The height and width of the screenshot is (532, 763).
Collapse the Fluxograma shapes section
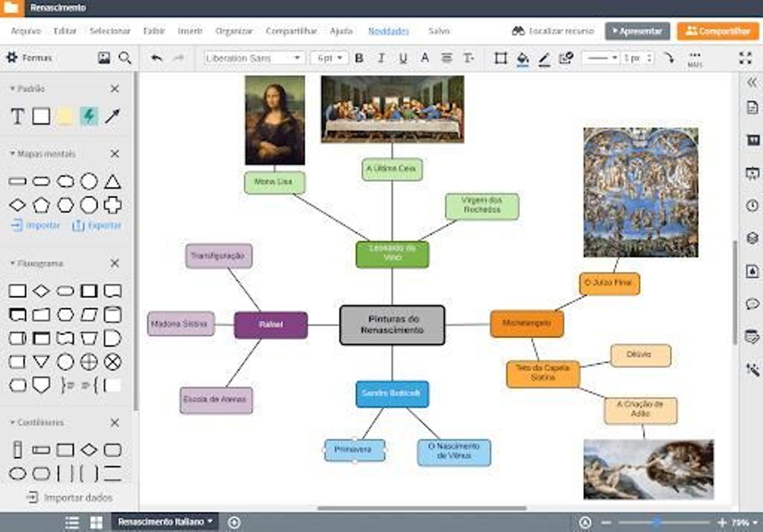[114, 263]
